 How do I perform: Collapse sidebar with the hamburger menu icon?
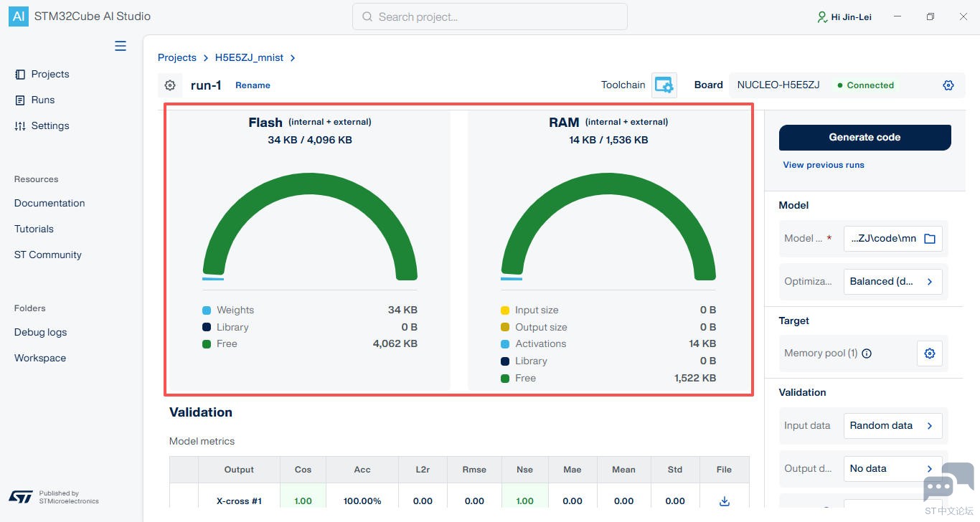tap(121, 46)
